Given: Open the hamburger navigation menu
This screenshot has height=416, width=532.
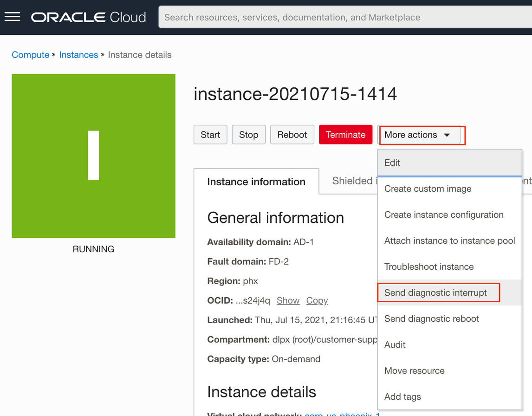Looking at the screenshot, I should [x=12, y=17].
